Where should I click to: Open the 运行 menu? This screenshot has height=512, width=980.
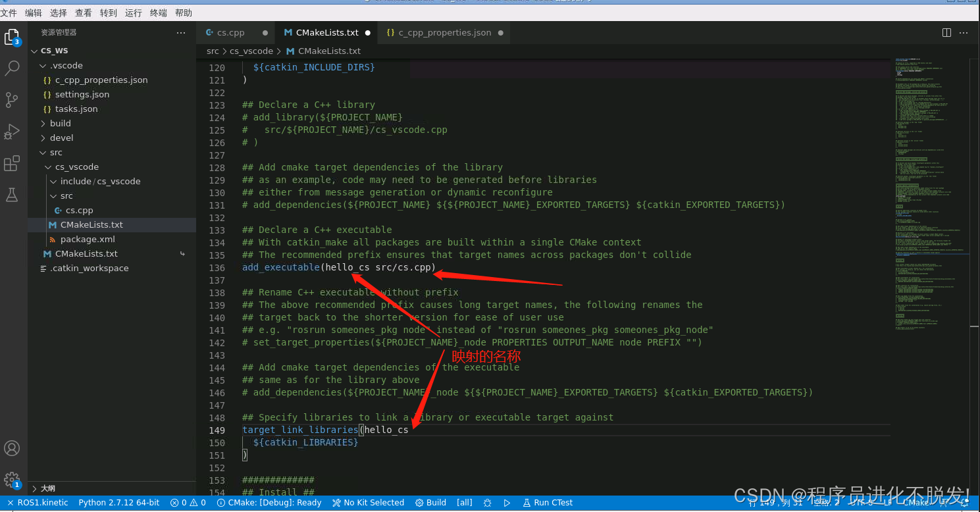(134, 13)
